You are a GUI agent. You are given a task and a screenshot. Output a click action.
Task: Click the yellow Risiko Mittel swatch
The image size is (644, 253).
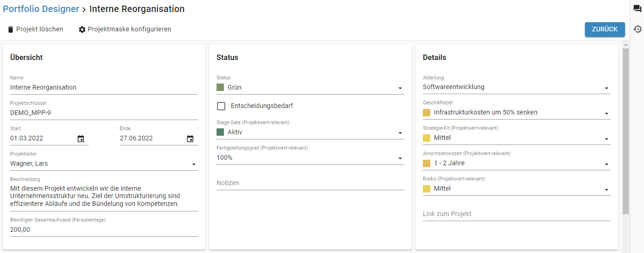point(427,189)
